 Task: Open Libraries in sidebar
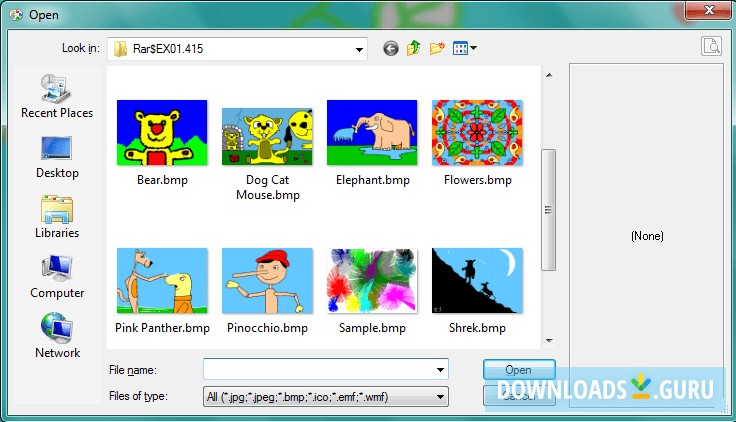point(57,217)
